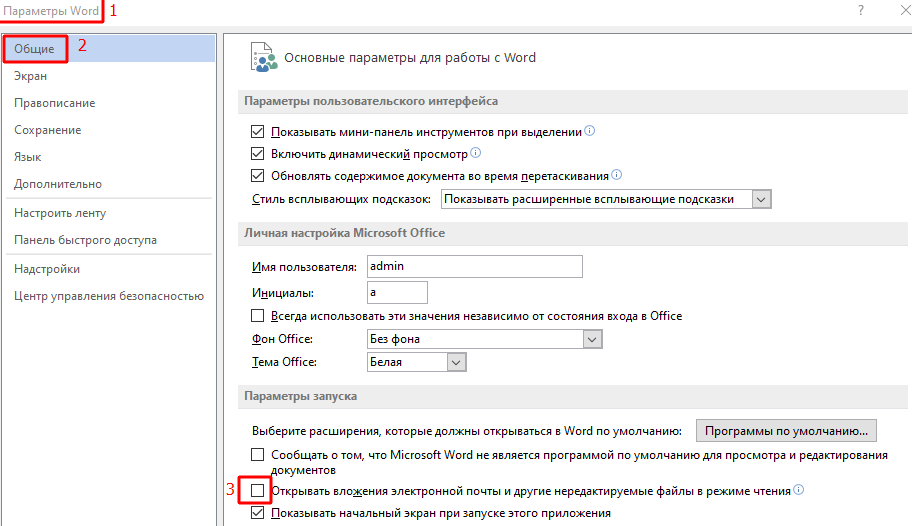Disable Включить динамический просмотр checkbox
This screenshot has height=526, width=912.
point(257,154)
